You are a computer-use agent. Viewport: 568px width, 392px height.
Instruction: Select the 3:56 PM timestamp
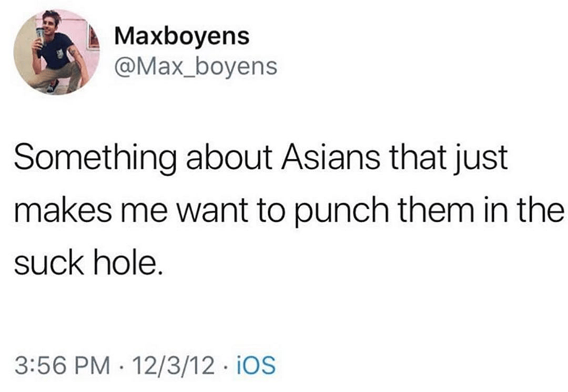62,365
